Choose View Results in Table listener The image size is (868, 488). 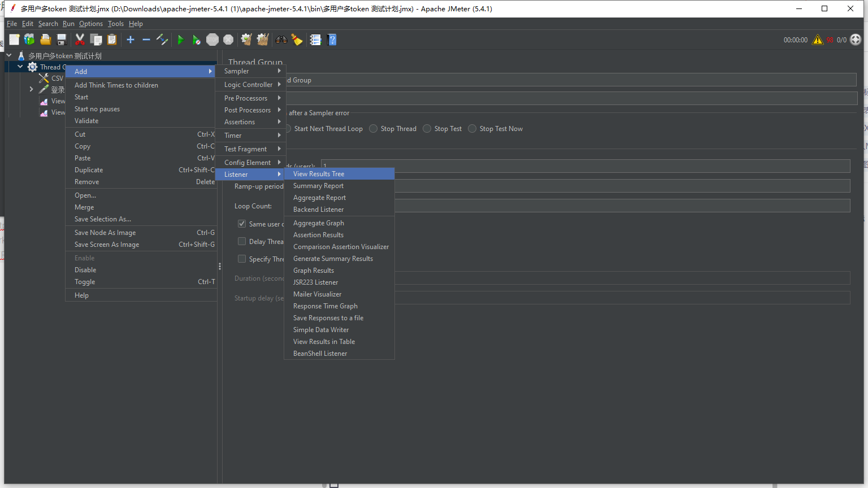point(339,342)
